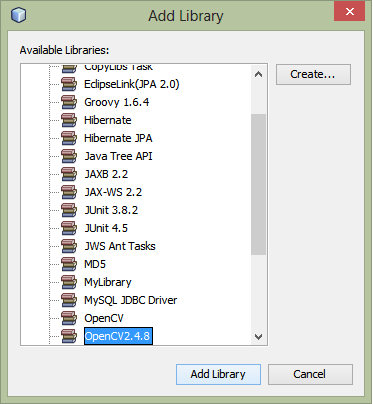The height and width of the screenshot is (404, 373).
Task: Click the NetBeans cube icon in title bar
Action: (x=18, y=15)
